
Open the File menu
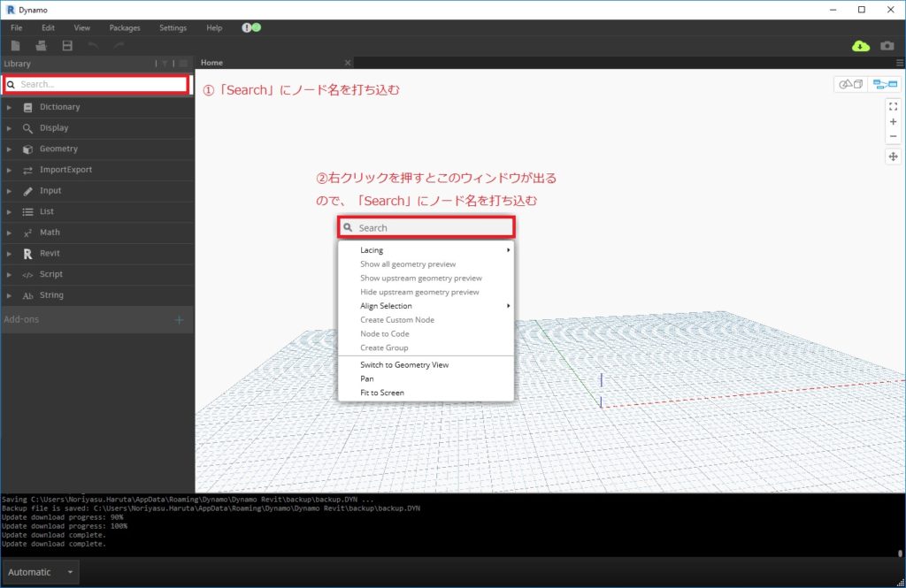click(16, 27)
